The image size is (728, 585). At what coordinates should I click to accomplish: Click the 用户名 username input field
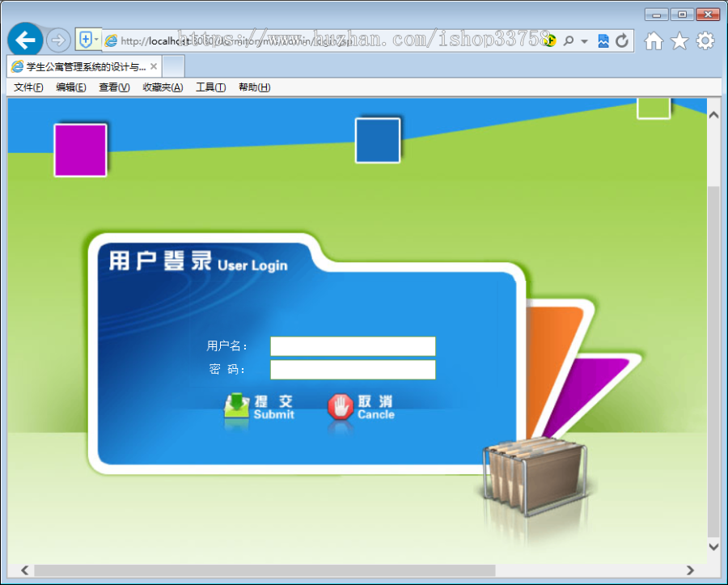[353, 345]
